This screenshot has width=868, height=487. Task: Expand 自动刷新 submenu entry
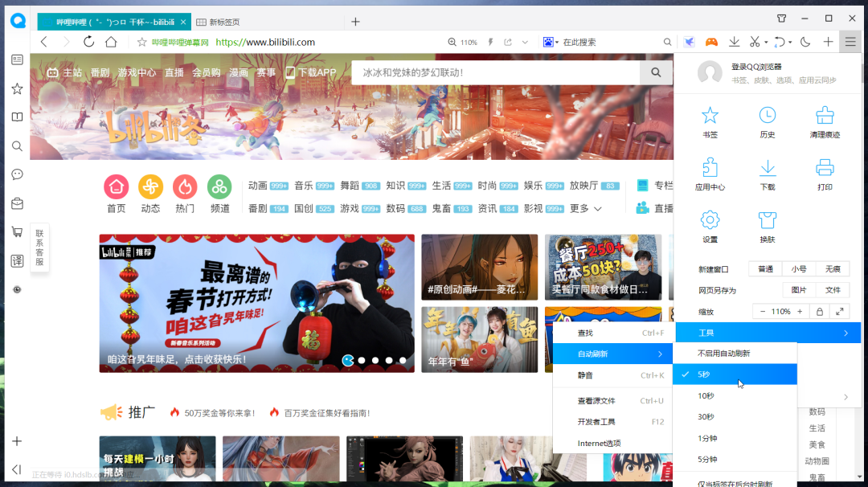click(612, 354)
